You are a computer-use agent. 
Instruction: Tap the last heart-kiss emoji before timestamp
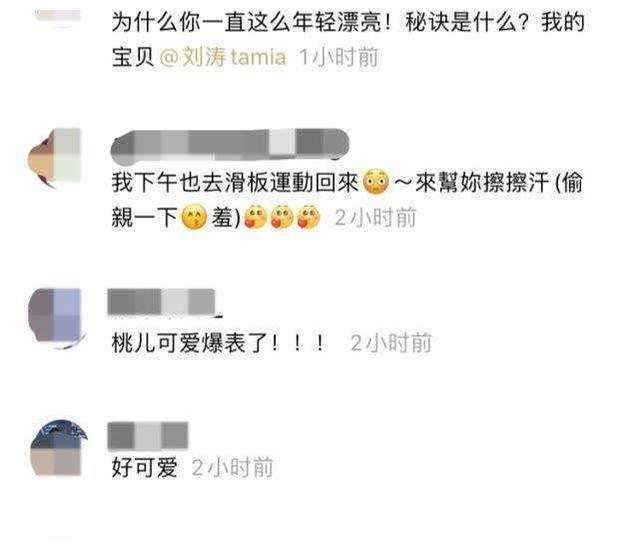click(309, 217)
